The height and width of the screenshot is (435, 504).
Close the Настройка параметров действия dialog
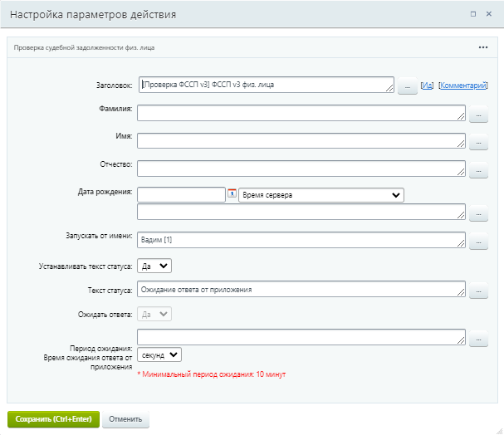coord(490,14)
